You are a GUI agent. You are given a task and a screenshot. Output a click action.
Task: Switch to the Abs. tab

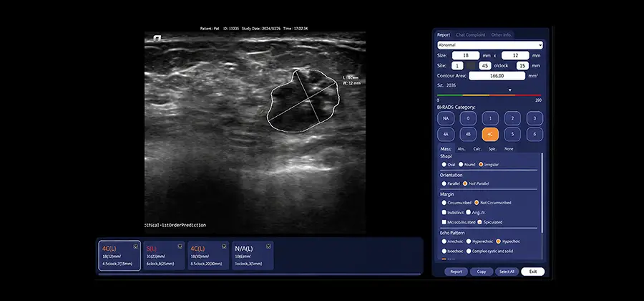pyautogui.click(x=462, y=149)
